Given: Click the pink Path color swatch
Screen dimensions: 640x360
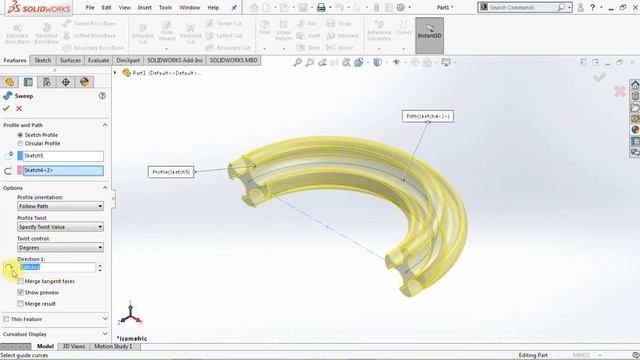Looking at the screenshot, I should click(20, 171).
